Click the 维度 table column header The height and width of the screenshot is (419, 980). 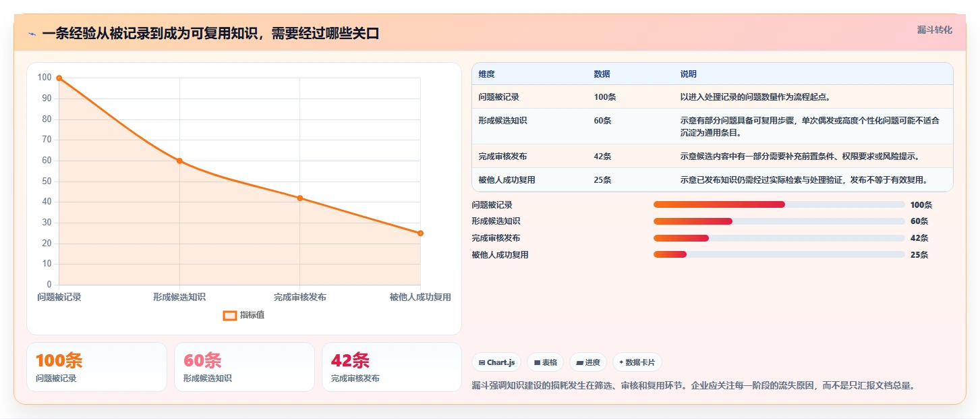486,74
